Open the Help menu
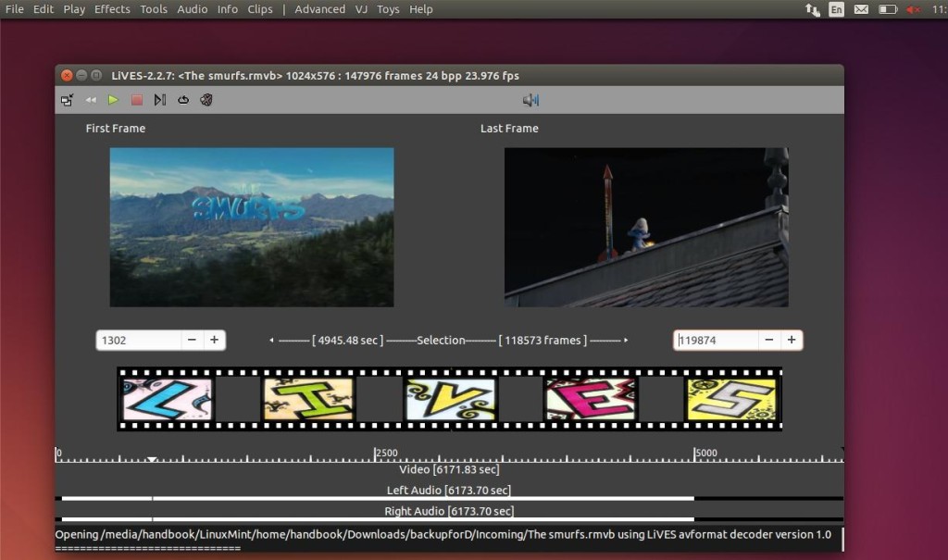The image size is (948, 560). click(421, 9)
